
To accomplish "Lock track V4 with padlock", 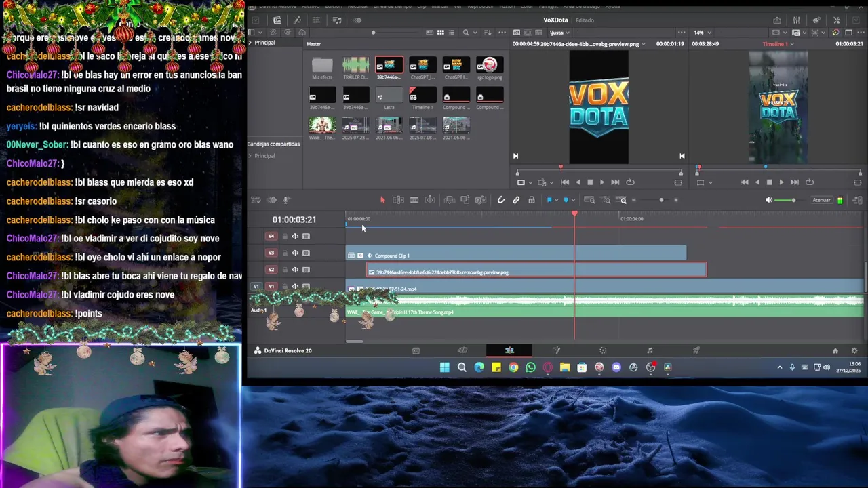I will (x=285, y=237).
